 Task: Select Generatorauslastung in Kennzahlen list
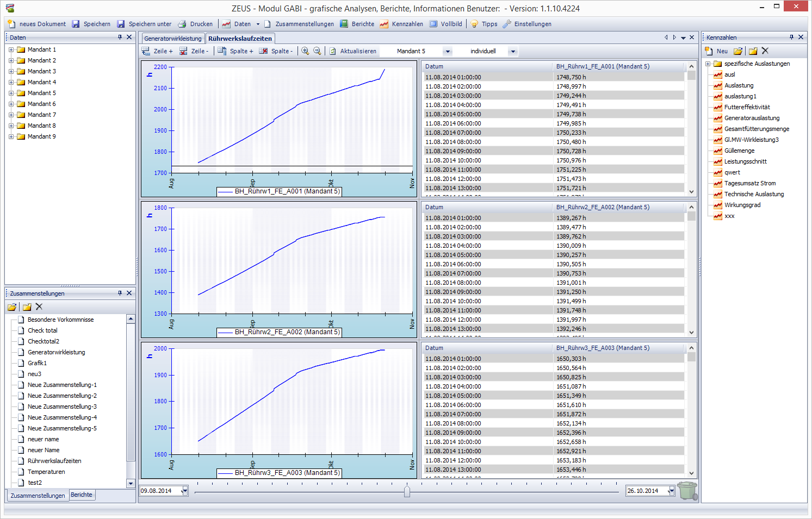[752, 118]
